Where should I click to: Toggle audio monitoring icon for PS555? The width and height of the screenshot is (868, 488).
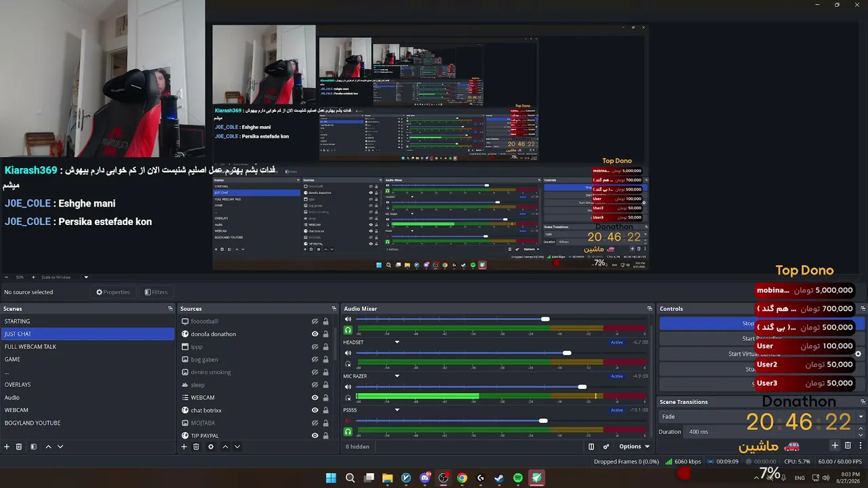point(348,432)
